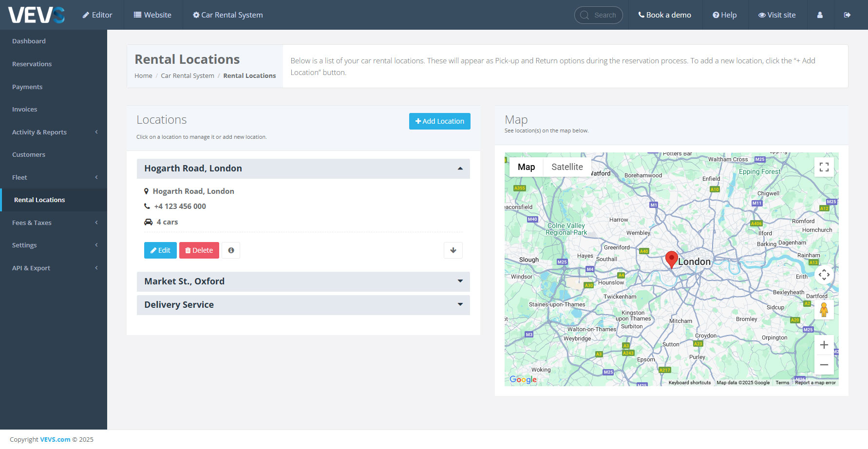Switch map to Satellite view
This screenshot has height=449, width=868.
coord(567,167)
